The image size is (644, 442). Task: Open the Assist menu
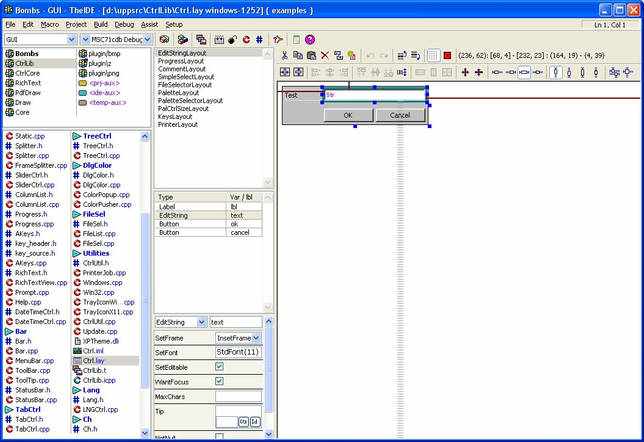149,25
